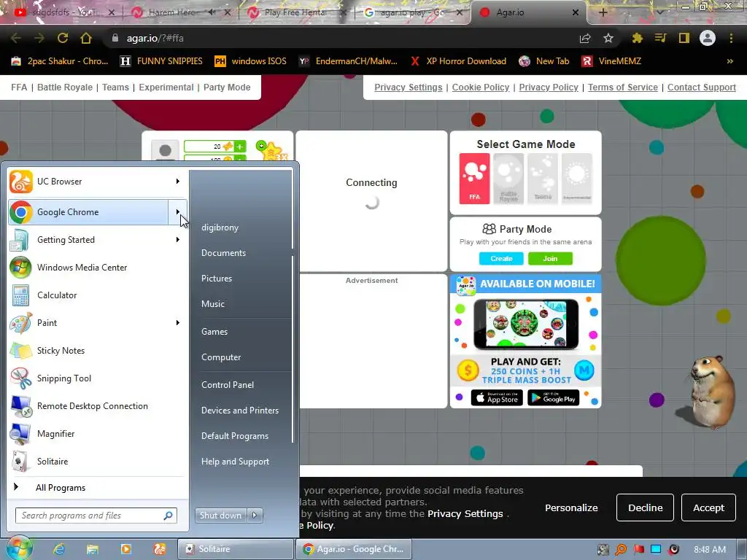Open Pictures from Start menu
Viewport: 747px width, 560px height.
click(217, 279)
